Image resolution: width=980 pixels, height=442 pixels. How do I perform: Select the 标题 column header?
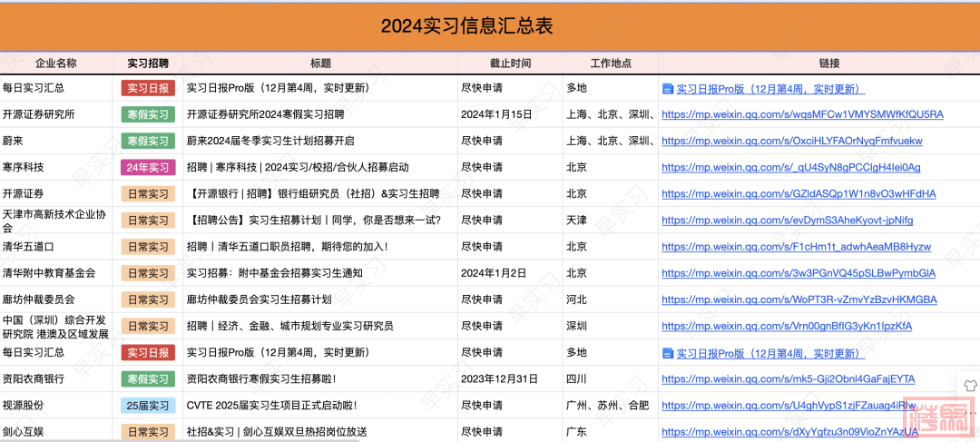[x=320, y=64]
